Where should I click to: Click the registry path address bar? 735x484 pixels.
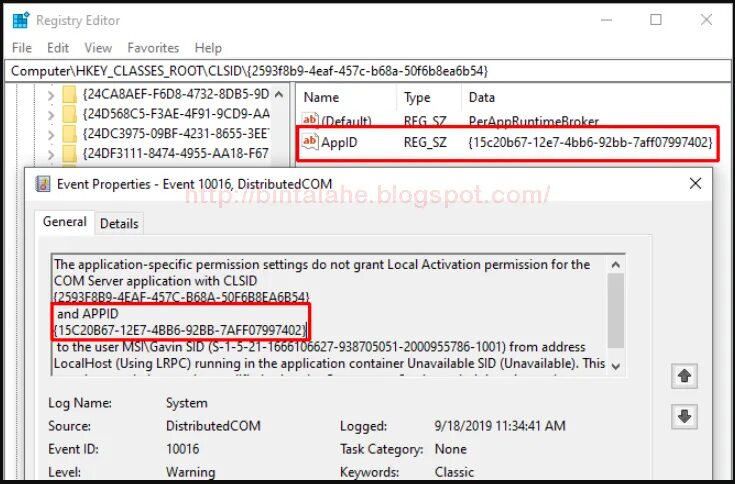coord(367,71)
